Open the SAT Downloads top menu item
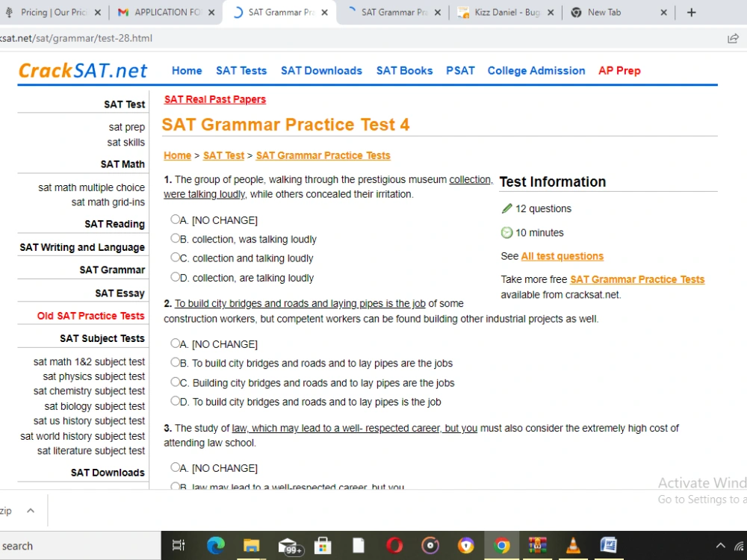The image size is (747, 560). [321, 70]
